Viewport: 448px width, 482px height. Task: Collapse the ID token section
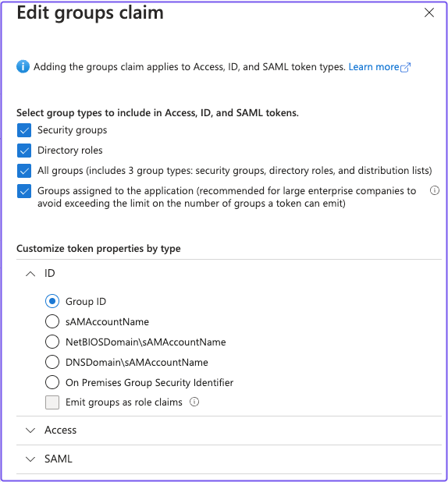[30, 274]
